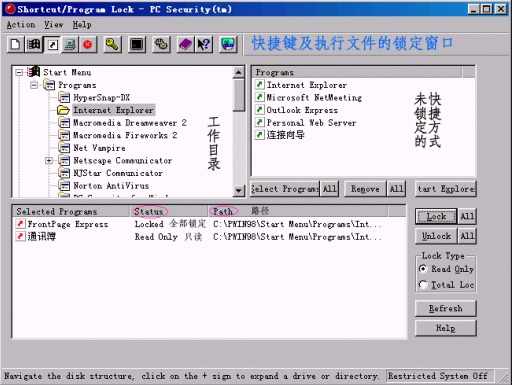Viewport: 512px width, 385px height.
Task: Click the Status column header
Action: point(168,211)
